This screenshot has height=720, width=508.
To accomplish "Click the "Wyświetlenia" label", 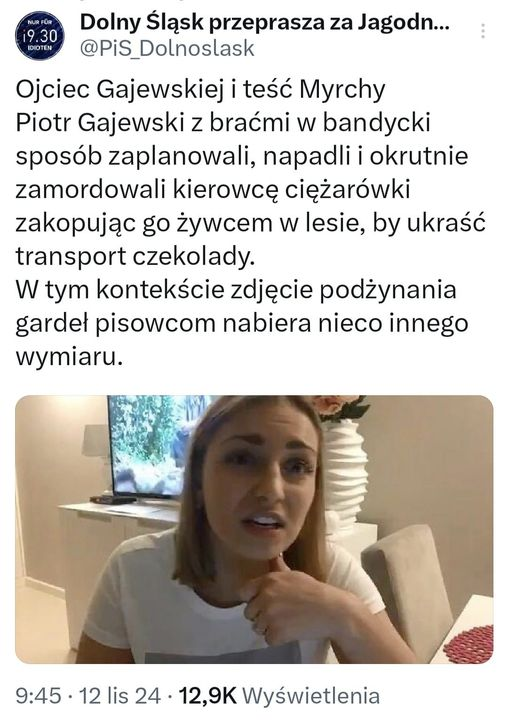I will [x=311, y=696].
